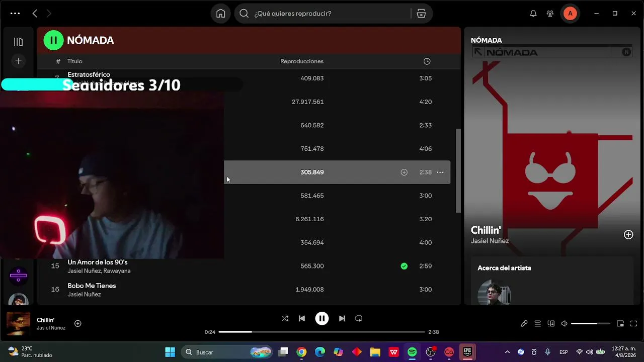The width and height of the screenshot is (644, 362).
Task: Show hidden system tray icons
Action: tap(507, 352)
